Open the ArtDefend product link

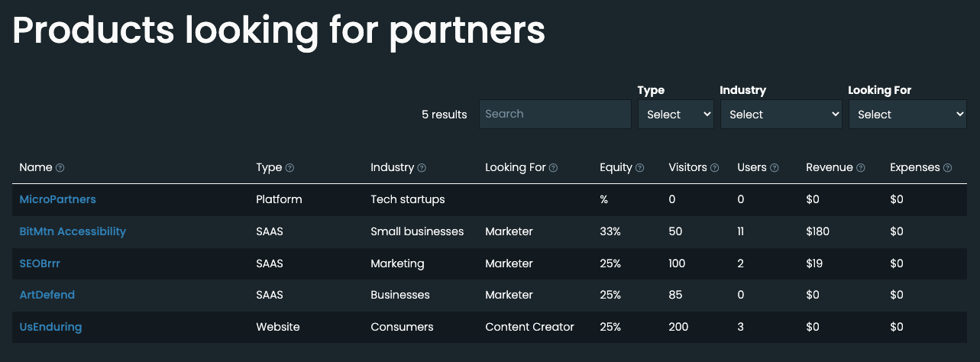47,295
